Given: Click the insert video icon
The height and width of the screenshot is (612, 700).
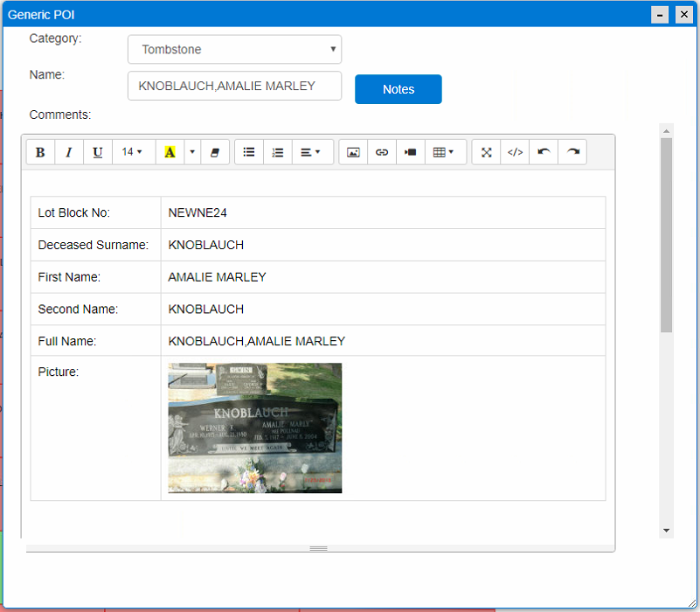Looking at the screenshot, I should (410, 152).
